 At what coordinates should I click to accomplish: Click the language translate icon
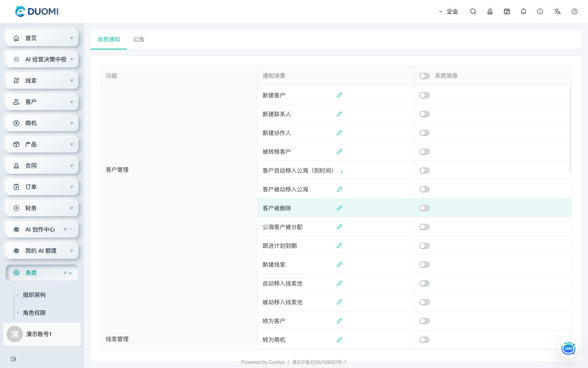pyautogui.click(x=557, y=11)
